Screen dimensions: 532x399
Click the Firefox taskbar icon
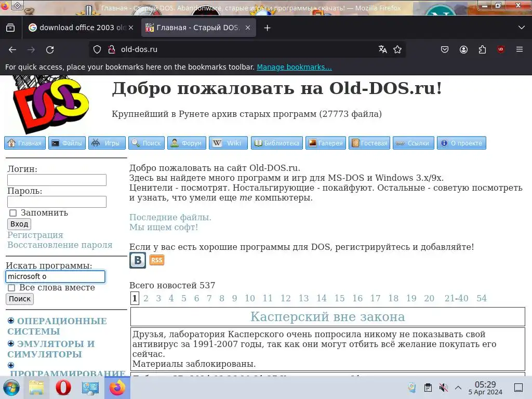click(x=117, y=388)
